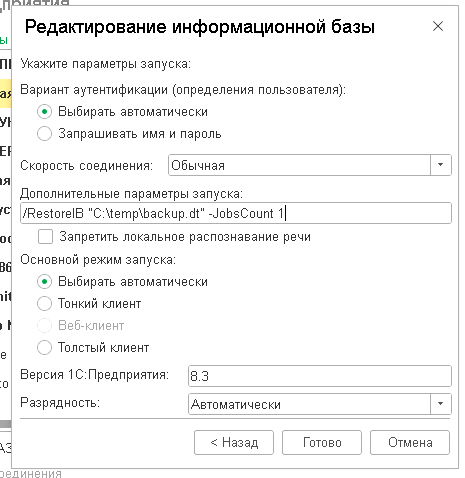This screenshot has width=465, height=478.
Task: Expand the Разрядность dropdown arrow
Action: 441,404
